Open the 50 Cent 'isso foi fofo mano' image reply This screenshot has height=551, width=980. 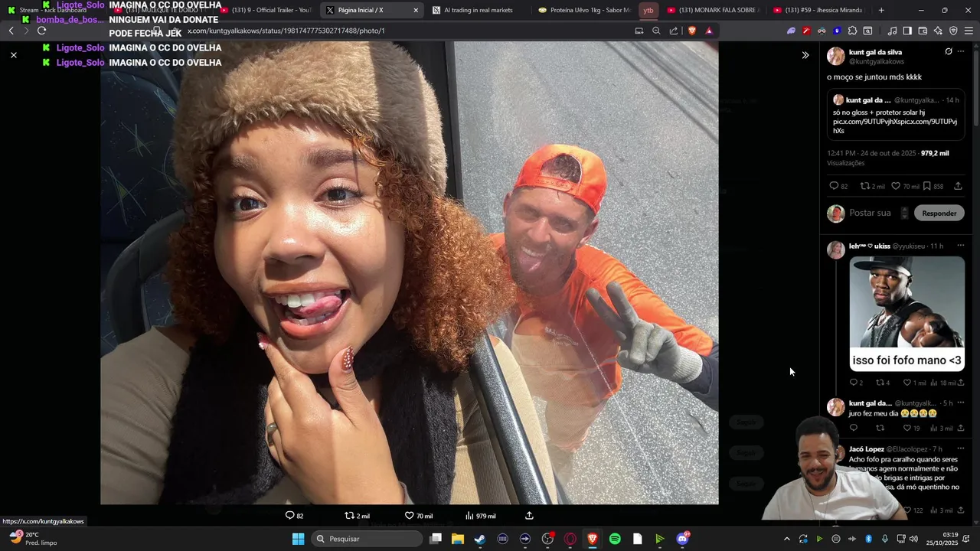[x=907, y=313]
